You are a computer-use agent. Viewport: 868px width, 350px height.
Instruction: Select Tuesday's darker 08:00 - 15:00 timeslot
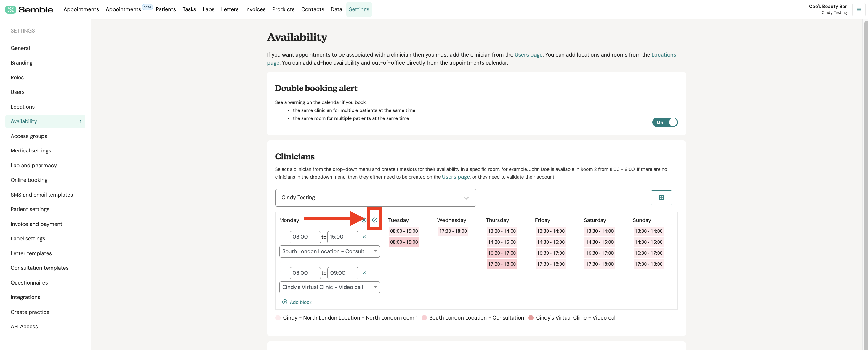(x=404, y=242)
